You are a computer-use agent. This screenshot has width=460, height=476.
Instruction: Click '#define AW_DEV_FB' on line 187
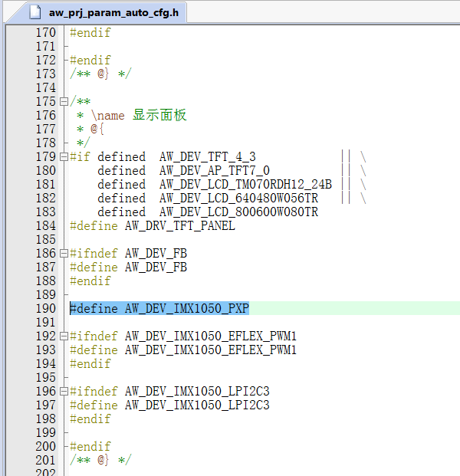pos(129,268)
